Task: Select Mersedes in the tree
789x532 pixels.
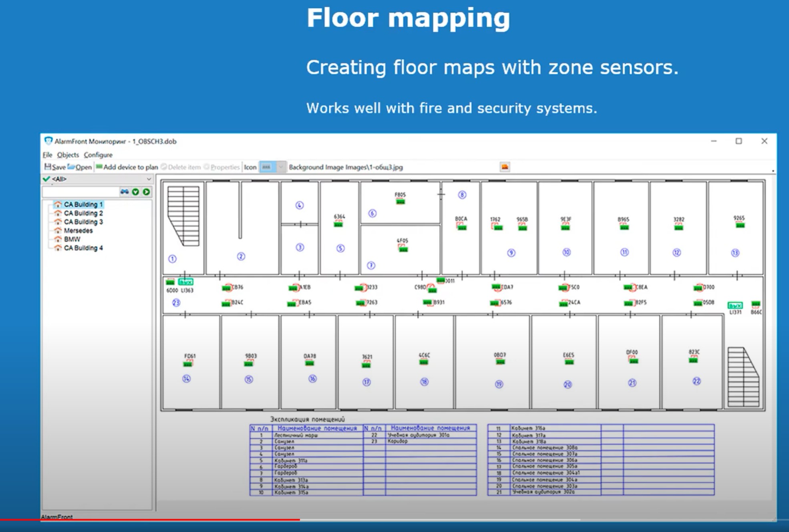Action: (x=78, y=231)
